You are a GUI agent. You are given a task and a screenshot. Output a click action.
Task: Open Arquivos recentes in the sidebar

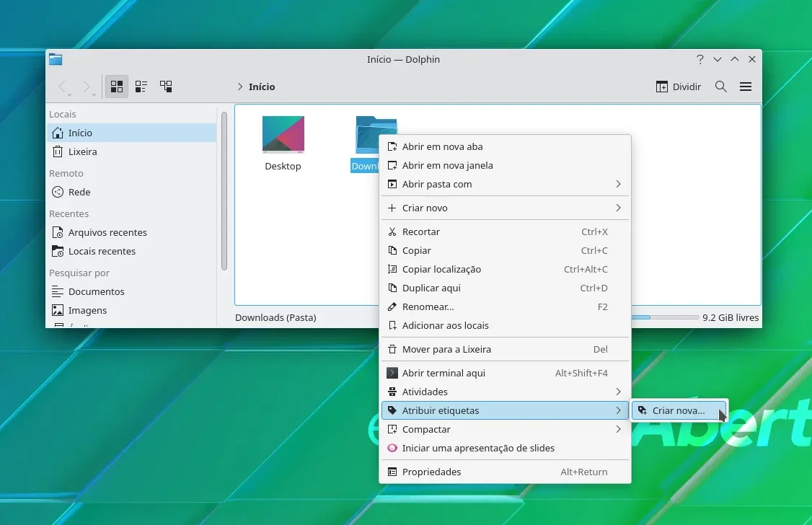click(131, 232)
